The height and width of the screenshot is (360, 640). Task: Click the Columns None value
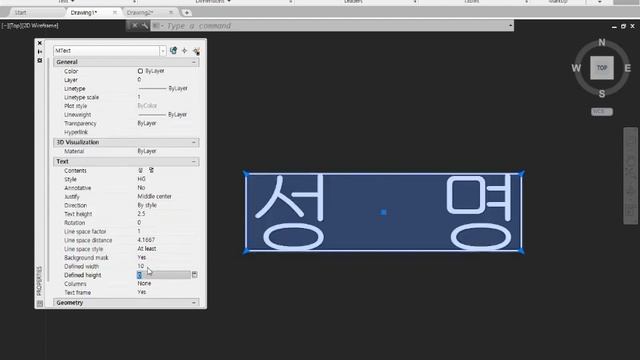coord(144,283)
